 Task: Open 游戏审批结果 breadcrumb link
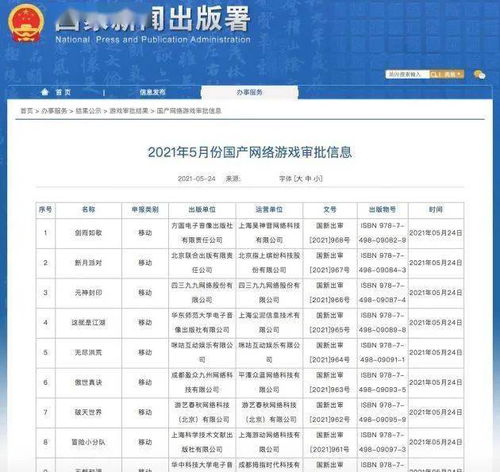[x=129, y=111]
